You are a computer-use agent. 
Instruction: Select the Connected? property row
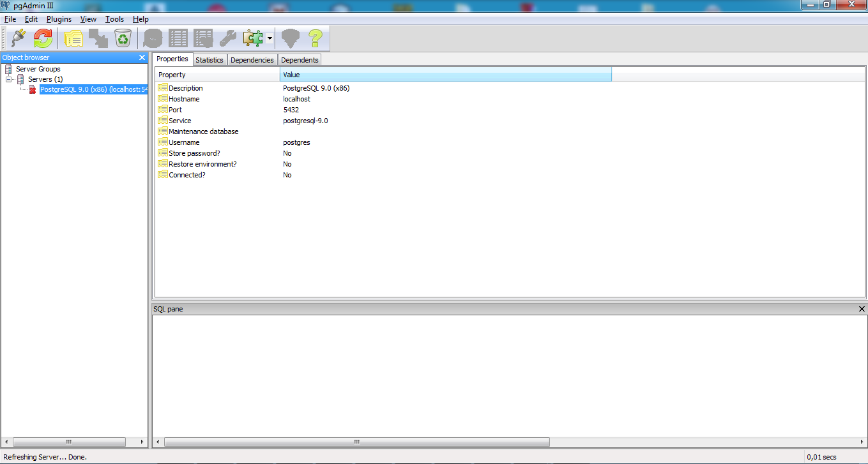point(383,175)
